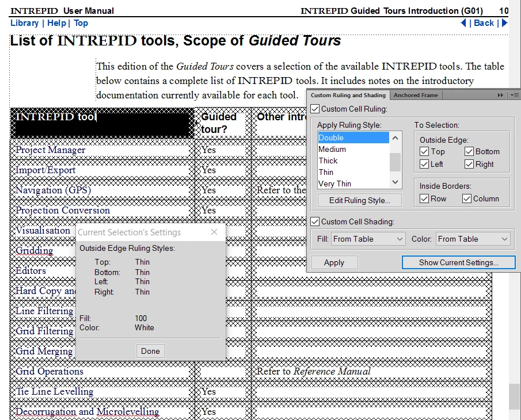521x420 pixels.
Task: Go to previous page arrow
Action: click(463, 23)
